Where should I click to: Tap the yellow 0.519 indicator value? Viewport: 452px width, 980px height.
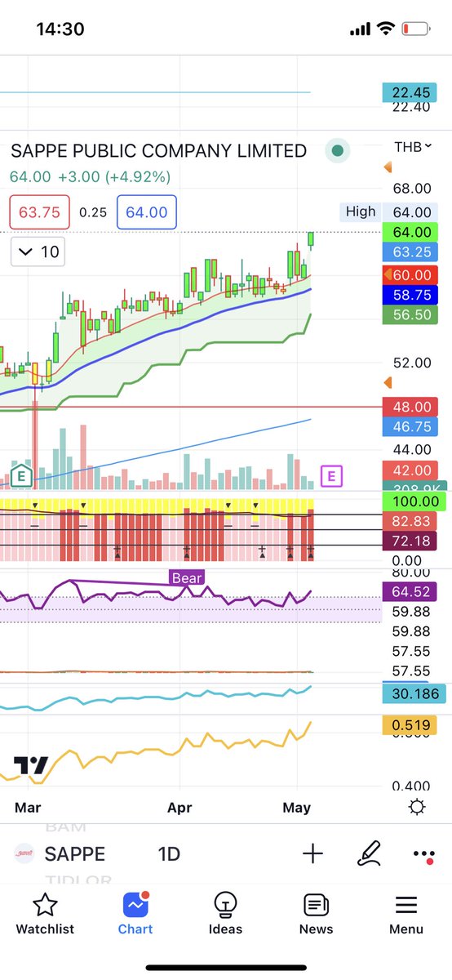point(410,724)
